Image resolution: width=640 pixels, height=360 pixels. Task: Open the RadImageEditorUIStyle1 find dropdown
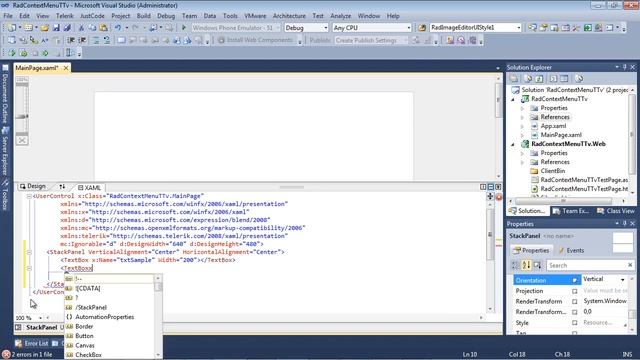pos(519,28)
